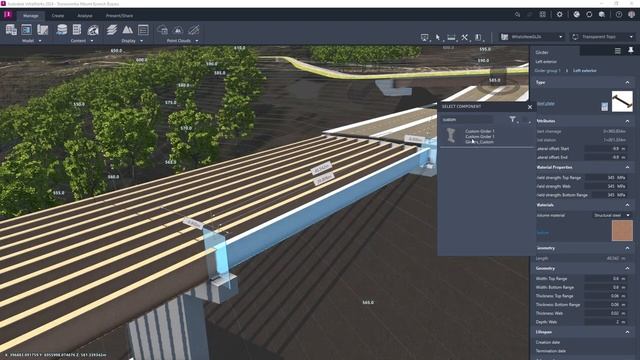Open the proposal selection dropdown in view toolbar
640x360 pixels.
pyautogui.click(x=532, y=37)
